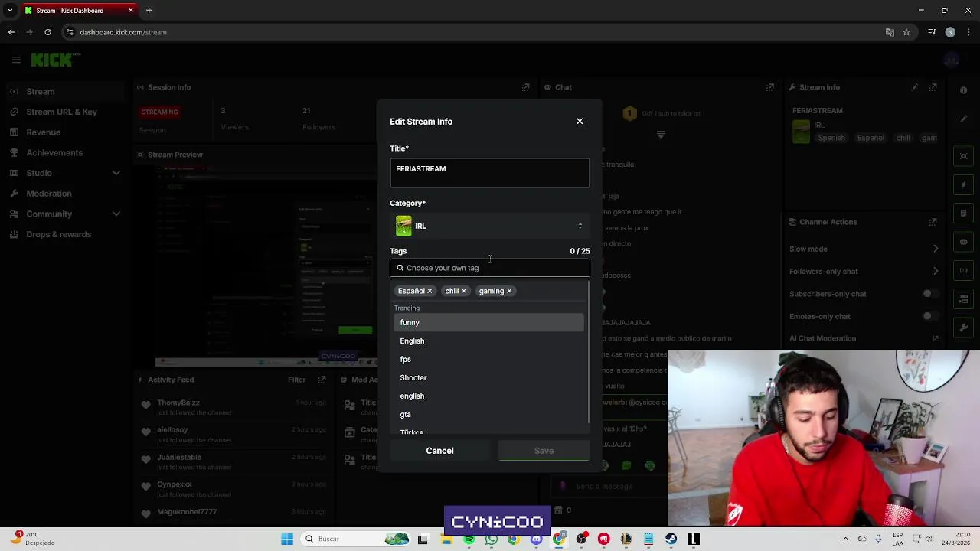Click the browser address bar
This screenshot has height=551, width=980.
475,32
